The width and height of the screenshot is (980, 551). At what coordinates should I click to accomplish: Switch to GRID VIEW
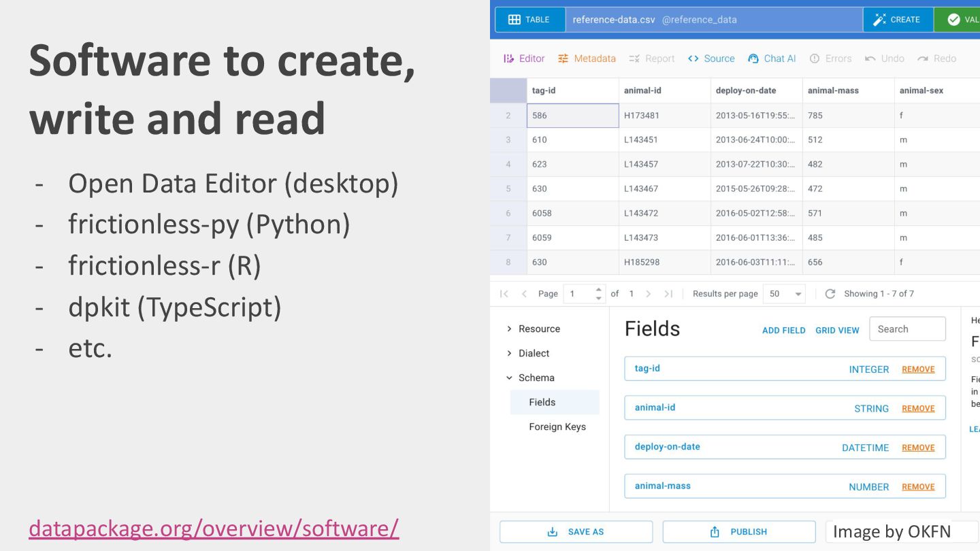coord(837,331)
